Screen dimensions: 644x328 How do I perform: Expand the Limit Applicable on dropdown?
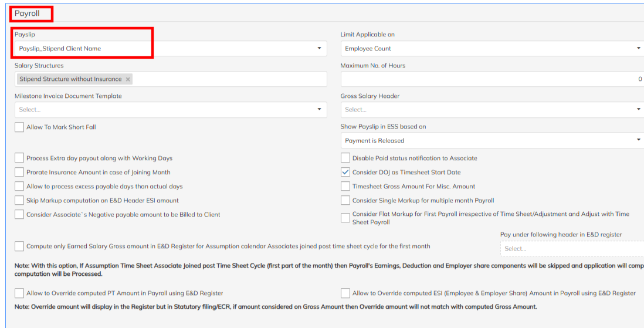[x=492, y=49]
